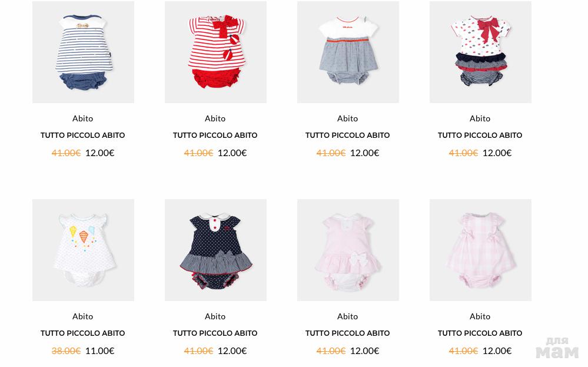Open the white kite print dress thumbnail
This screenshot has width=588, height=367.
pos(83,250)
